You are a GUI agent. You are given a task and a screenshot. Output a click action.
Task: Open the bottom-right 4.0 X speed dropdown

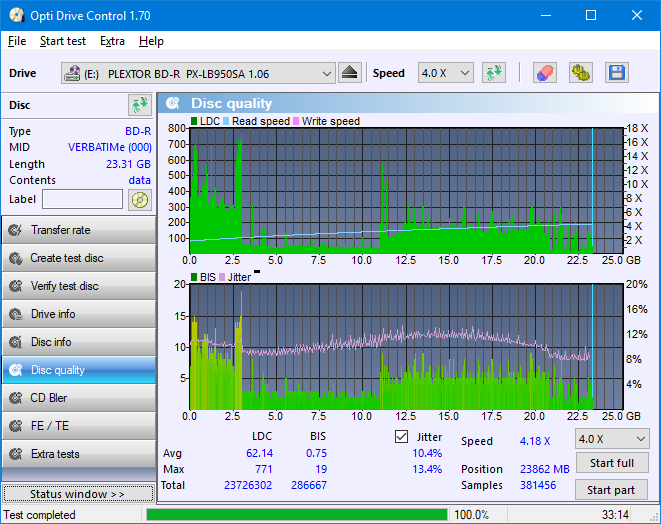click(612, 439)
